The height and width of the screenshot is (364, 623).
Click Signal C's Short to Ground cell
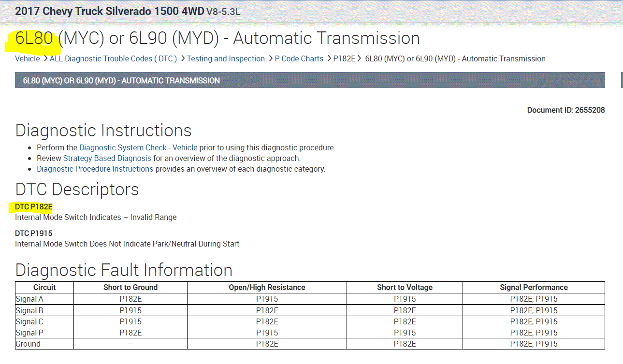tap(130, 321)
